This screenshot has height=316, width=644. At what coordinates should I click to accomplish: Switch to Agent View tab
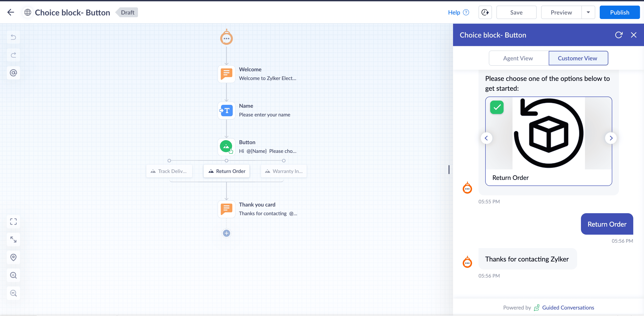click(x=518, y=58)
